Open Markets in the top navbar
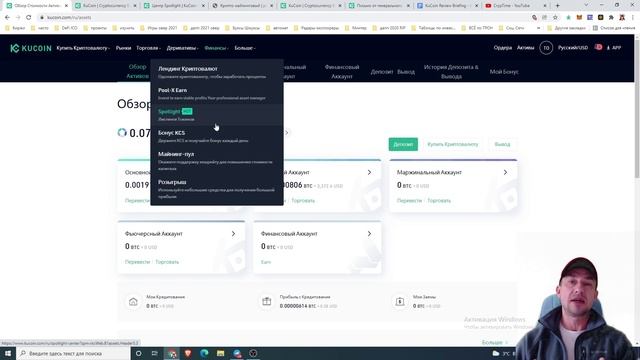640x360 pixels. (x=123, y=48)
